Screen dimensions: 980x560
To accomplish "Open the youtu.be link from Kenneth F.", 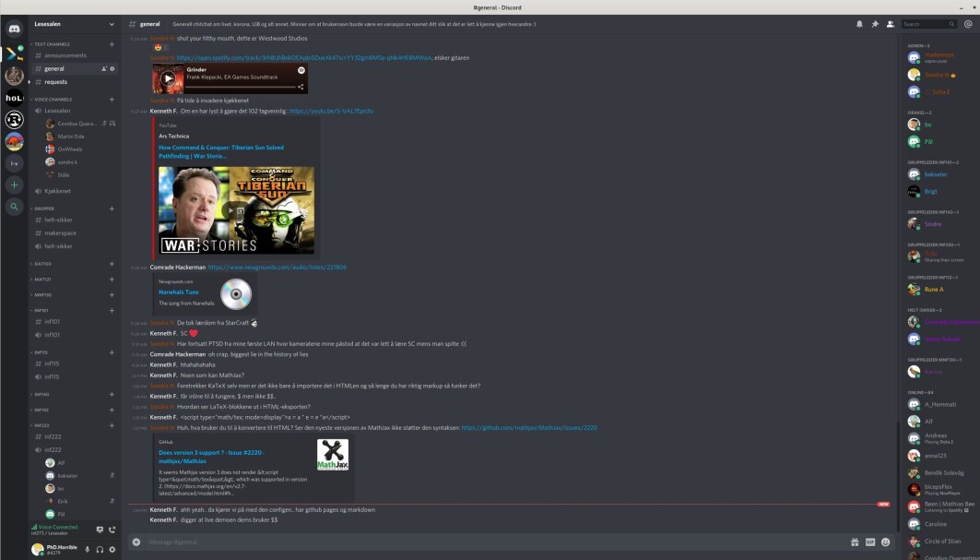I will click(x=331, y=112).
